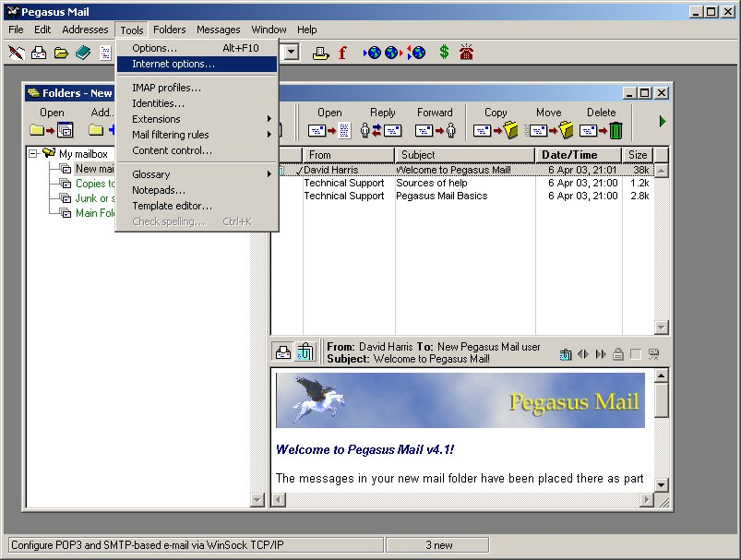This screenshot has height=560, width=741.
Task: Click the red letter f font icon
Action: point(342,53)
